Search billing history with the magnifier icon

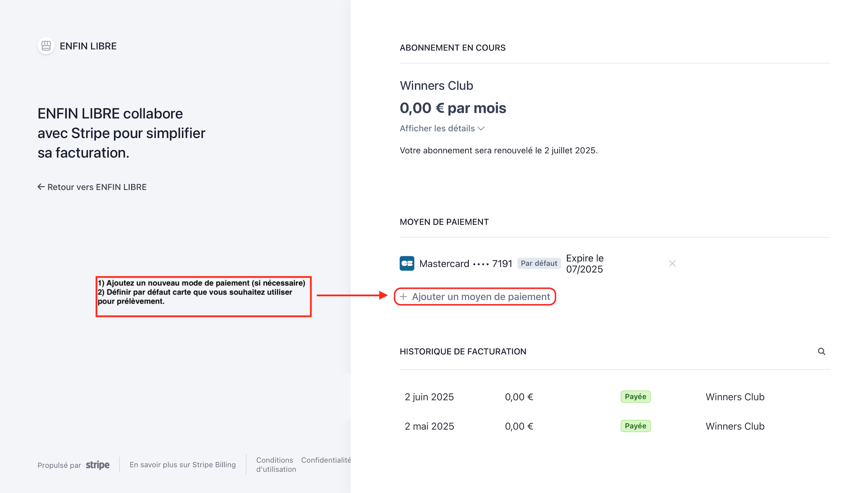[x=821, y=351]
